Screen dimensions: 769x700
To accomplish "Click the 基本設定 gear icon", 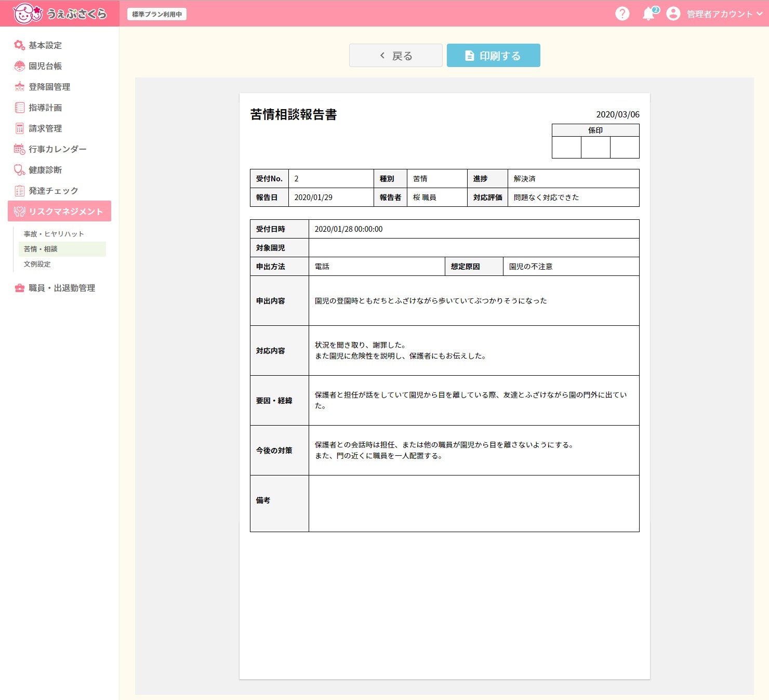I will tap(20, 45).
